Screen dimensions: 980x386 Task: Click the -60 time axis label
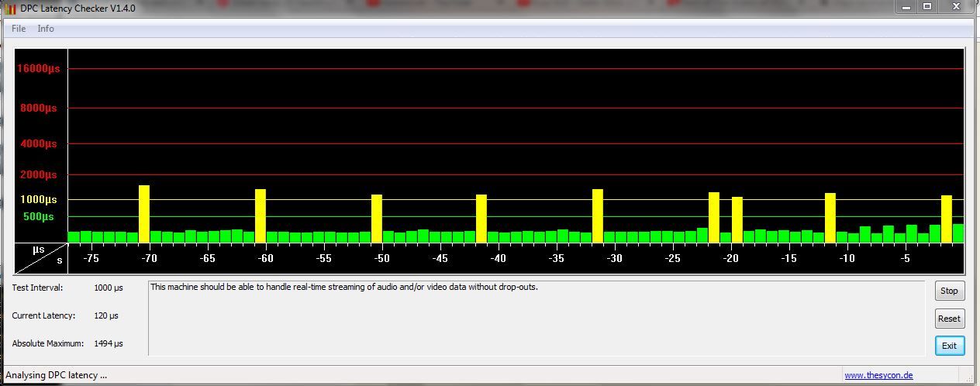click(x=265, y=258)
